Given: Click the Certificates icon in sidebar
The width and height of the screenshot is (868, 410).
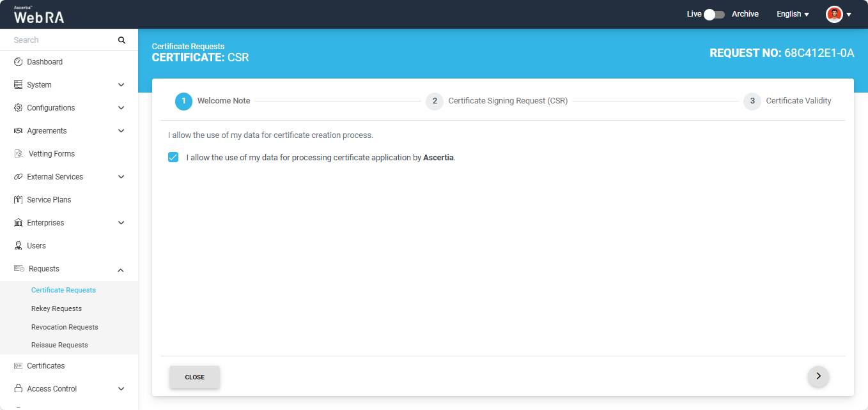Looking at the screenshot, I should (x=19, y=366).
